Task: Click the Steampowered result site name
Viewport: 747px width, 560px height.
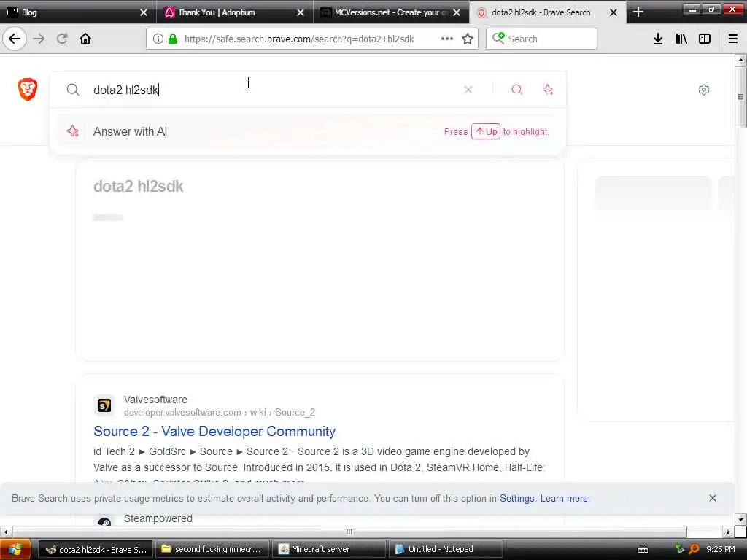Action: [158, 518]
